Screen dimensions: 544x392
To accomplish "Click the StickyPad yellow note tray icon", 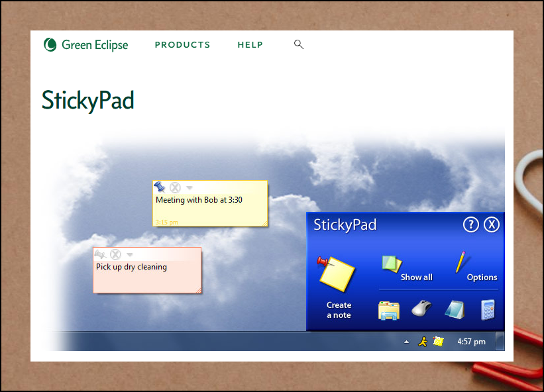I will click(x=438, y=342).
